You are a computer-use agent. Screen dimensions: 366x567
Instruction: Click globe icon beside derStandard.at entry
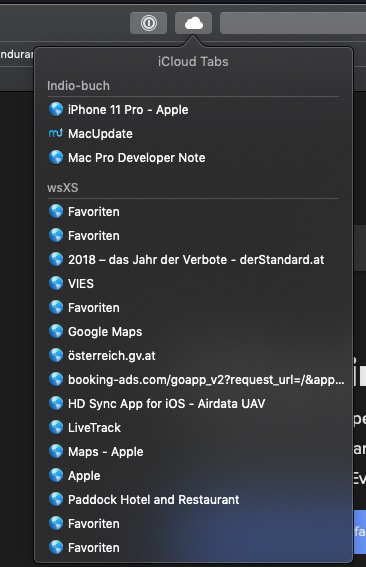tap(56, 259)
